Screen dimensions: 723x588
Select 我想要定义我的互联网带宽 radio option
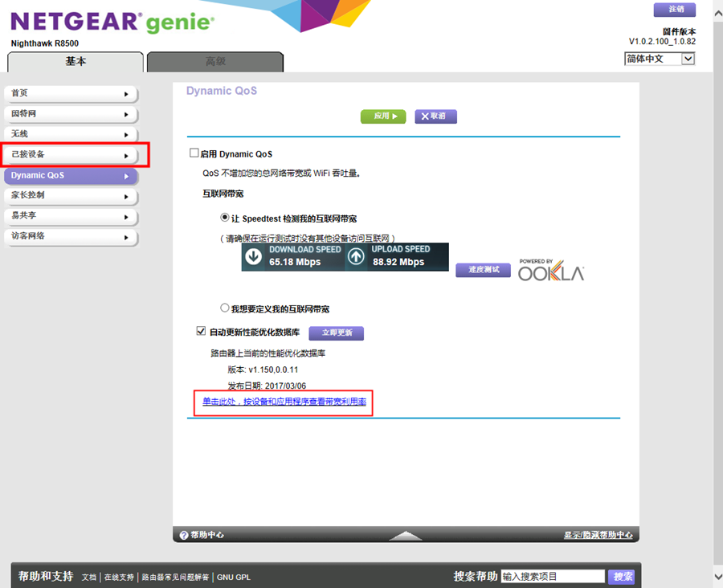(225, 308)
